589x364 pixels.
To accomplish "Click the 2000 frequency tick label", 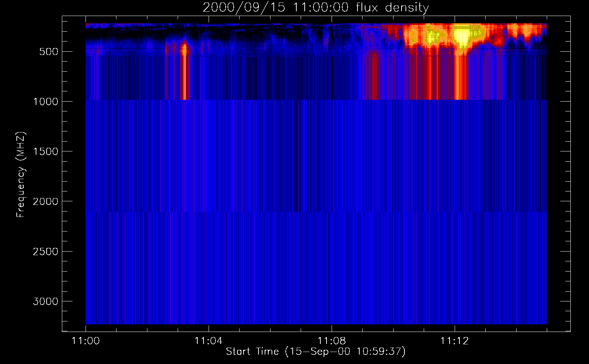I will pos(46,201).
